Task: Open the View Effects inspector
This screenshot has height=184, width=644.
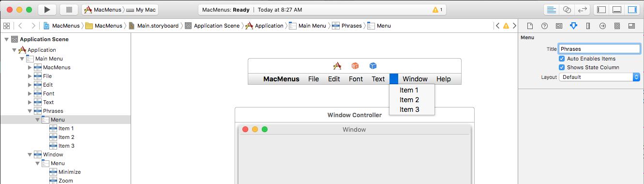Action: tap(631, 26)
